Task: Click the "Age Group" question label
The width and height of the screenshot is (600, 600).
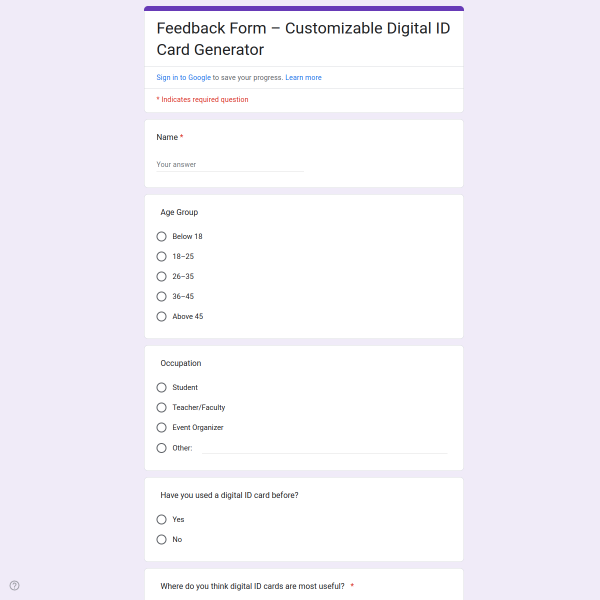Action: coord(179,213)
